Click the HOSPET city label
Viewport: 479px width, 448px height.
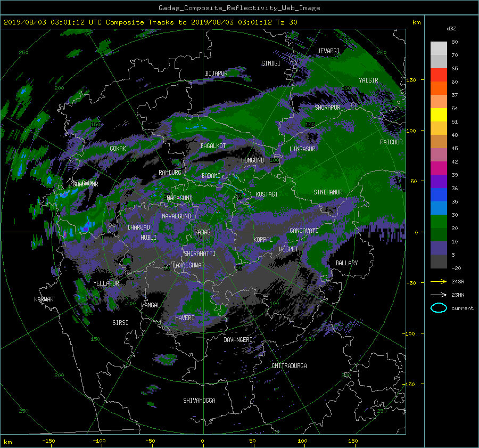pos(288,249)
